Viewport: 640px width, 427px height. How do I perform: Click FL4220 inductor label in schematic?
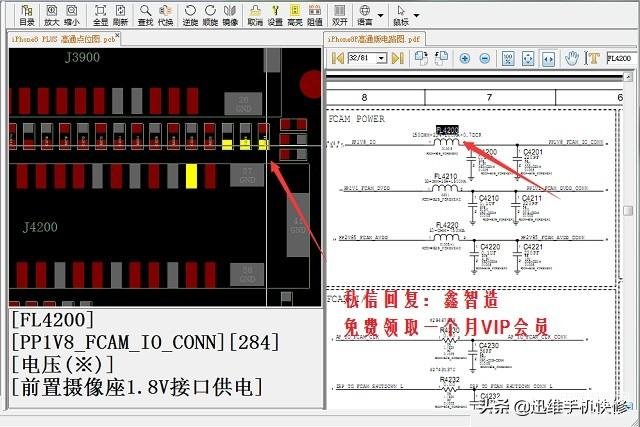[447, 225]
